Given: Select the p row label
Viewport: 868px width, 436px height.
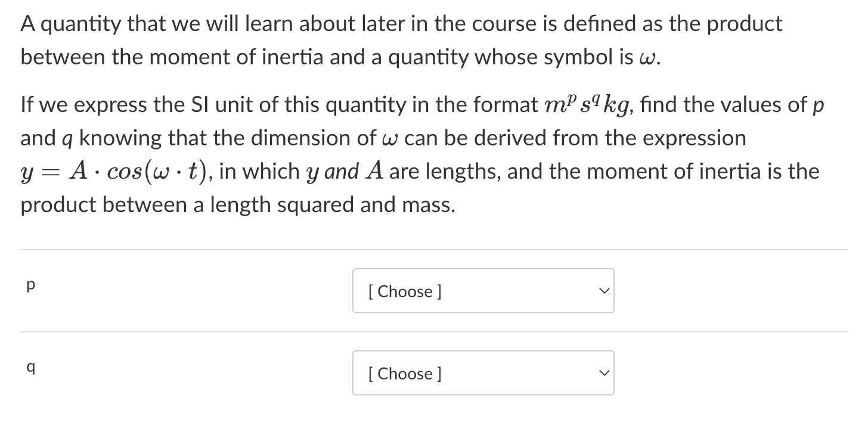Looking at the screenshot, I should tap(30, 285).
